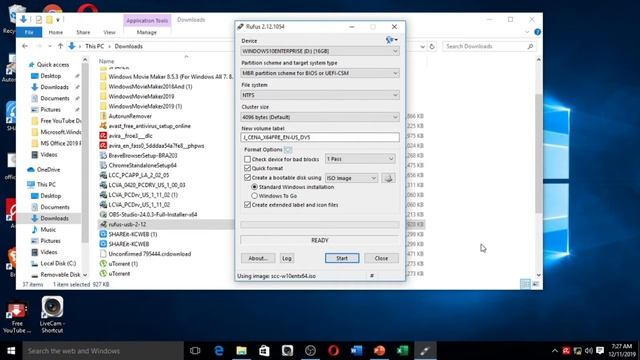Image resolution: width=640 pixels, height=360 pixels.
Task: Select rufus-usb-2-12 file
Action: 127,224
